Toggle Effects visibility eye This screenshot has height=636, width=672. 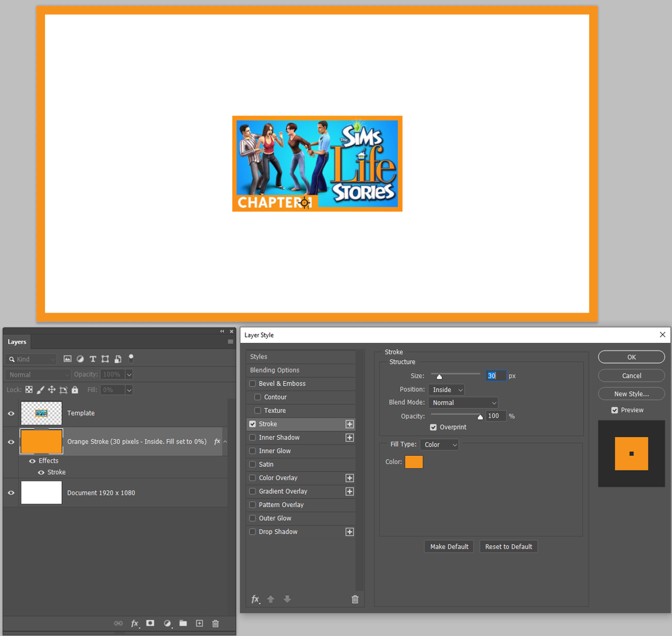[x=32, y=461]
